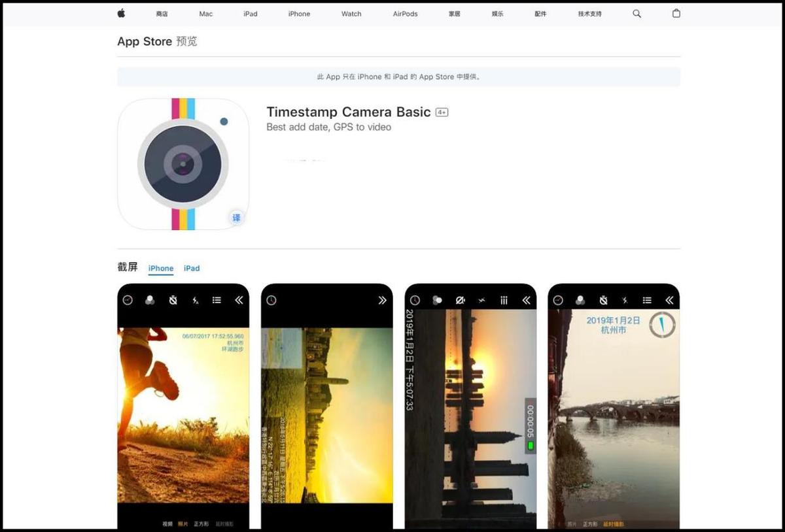Click the 4+ age rating badge

click(442, 112)
